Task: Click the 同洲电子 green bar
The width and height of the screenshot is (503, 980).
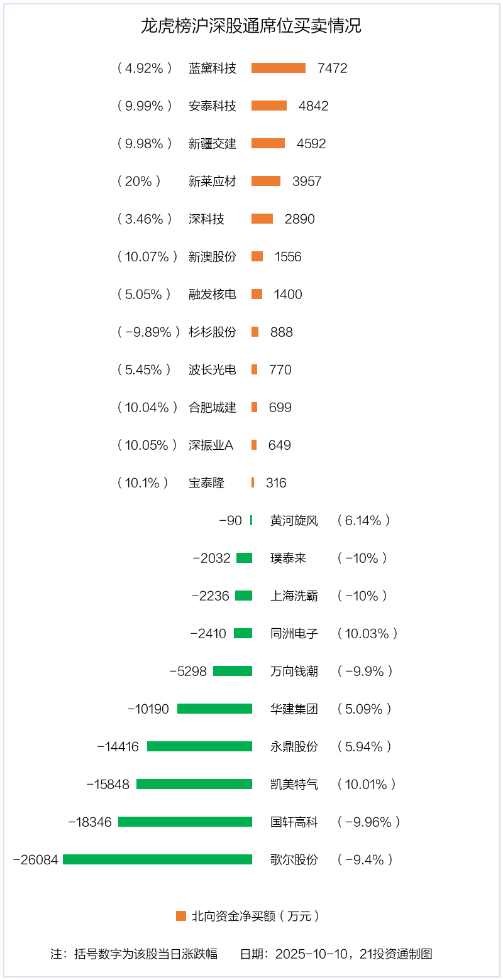Action: [243, 633]
